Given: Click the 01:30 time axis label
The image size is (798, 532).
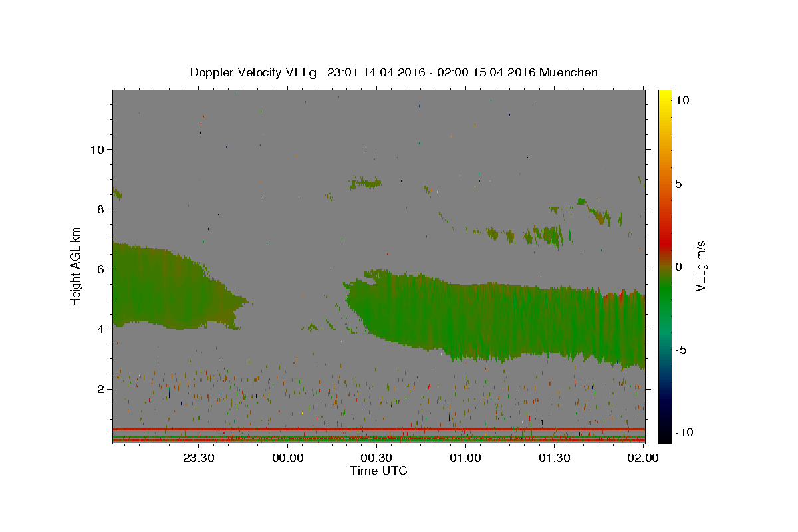Looking at the screenshot, I should coord(555,458).
